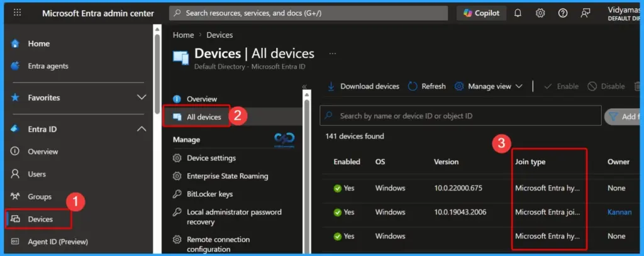This screenshot has height=256, width=644.
Task: Open the help question mark icon
Action: pyautogui.click(x=563, y=13)
